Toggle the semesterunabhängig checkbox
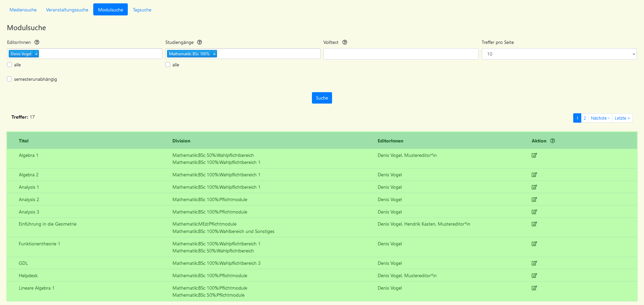This screenshot has height=305, width=644. (x=9, y=79)
